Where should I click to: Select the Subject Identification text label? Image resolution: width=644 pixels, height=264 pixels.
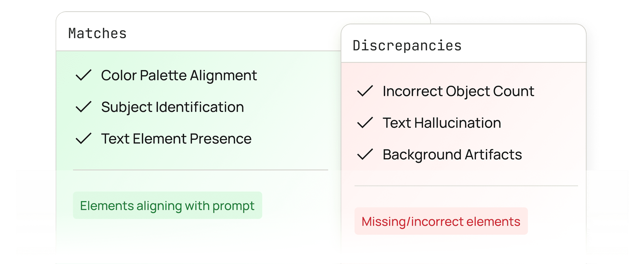[x=172, y=107]
